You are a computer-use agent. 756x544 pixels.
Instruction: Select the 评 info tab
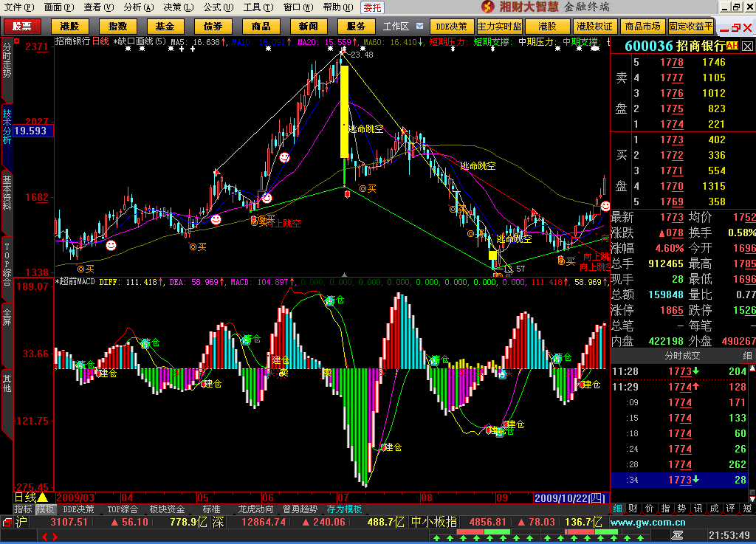pyautogui.click(x=730, y=509)
